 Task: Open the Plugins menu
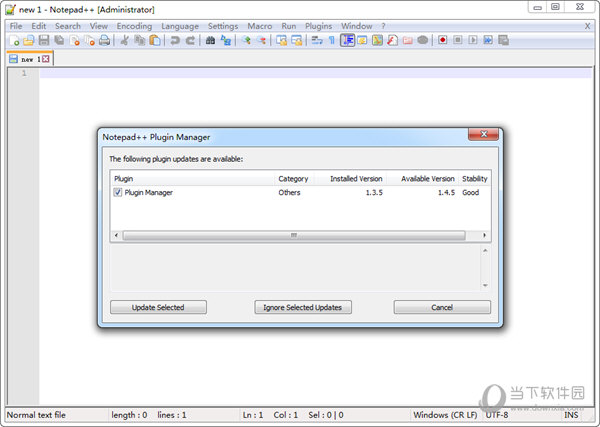pos(318,26)
